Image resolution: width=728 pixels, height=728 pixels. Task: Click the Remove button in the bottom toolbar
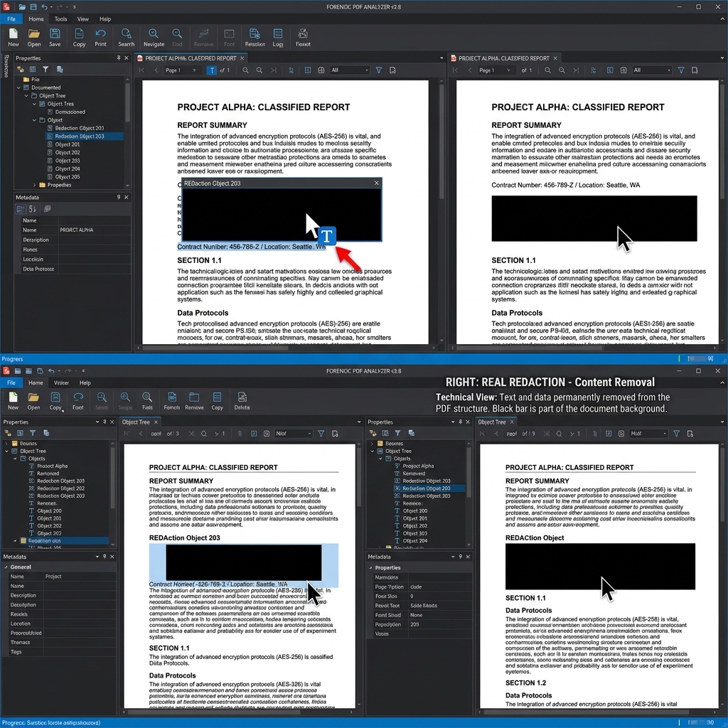[195, 398]
